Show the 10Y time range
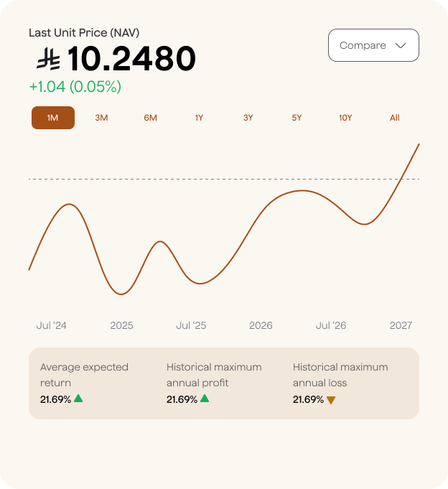 [x=345, y=118]
